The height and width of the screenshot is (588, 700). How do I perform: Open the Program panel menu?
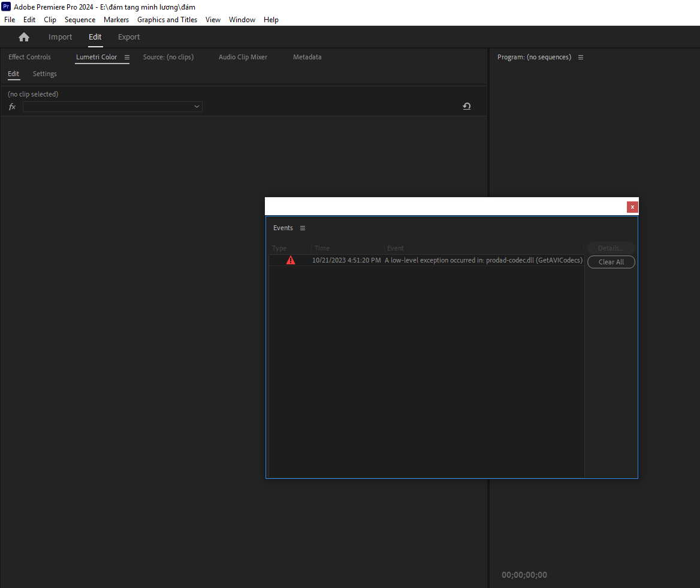pyautogui.click(x=580, y=57)
